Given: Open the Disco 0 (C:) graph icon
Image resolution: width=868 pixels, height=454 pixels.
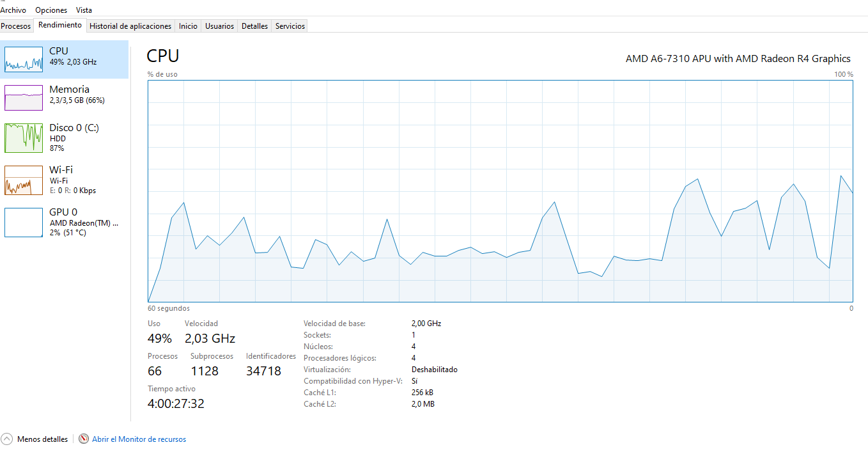Looking at the screenshot, I should (24, 137).
